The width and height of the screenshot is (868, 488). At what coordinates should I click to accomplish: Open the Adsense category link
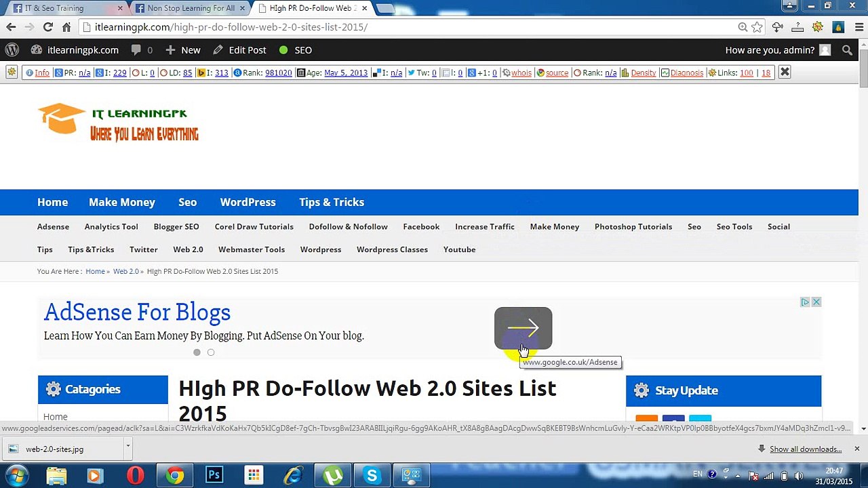(53, 226)
